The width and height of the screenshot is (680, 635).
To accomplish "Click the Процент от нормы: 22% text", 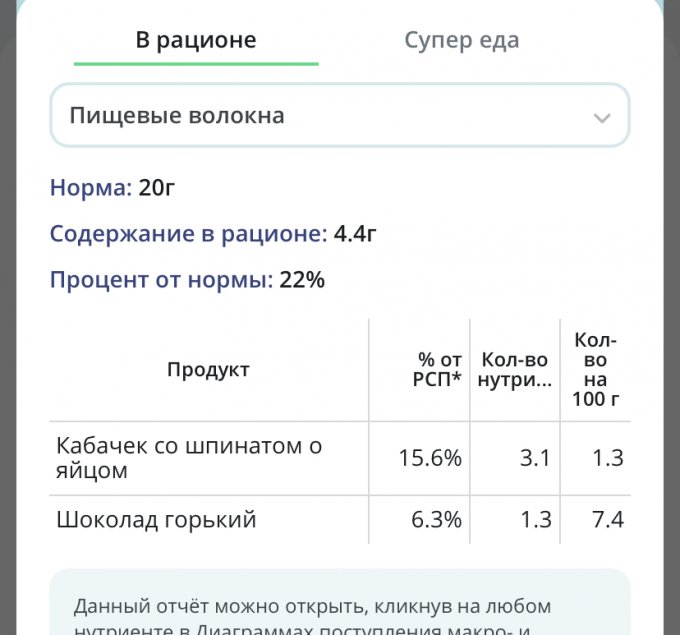I will point(187,280).
